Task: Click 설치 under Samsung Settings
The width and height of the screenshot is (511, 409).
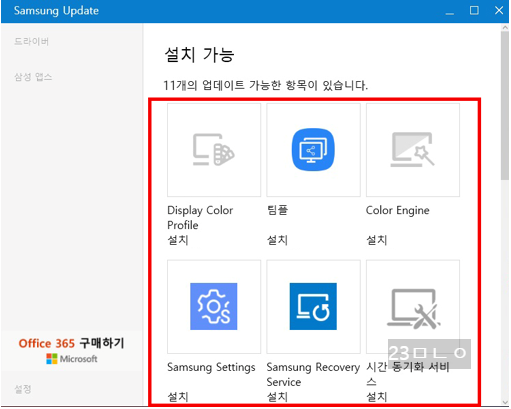Action: coord(178,397)
